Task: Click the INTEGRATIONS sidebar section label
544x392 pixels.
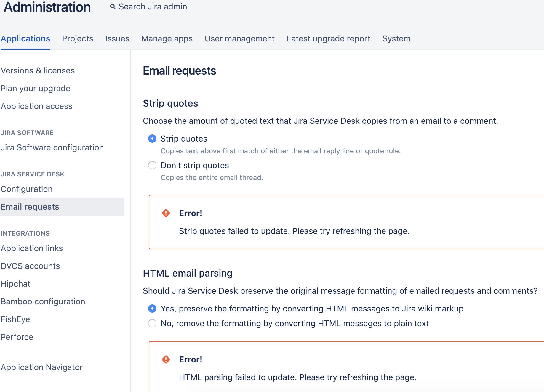Action: pos(25,233)
